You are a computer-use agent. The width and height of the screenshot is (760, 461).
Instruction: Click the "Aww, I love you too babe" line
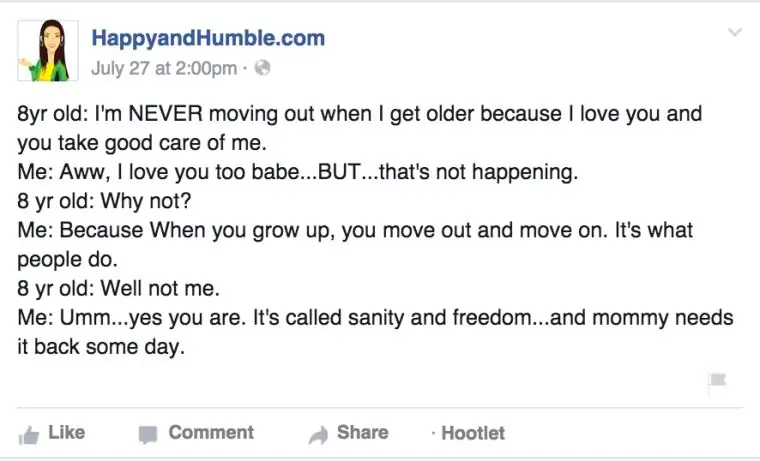point(298,172)
